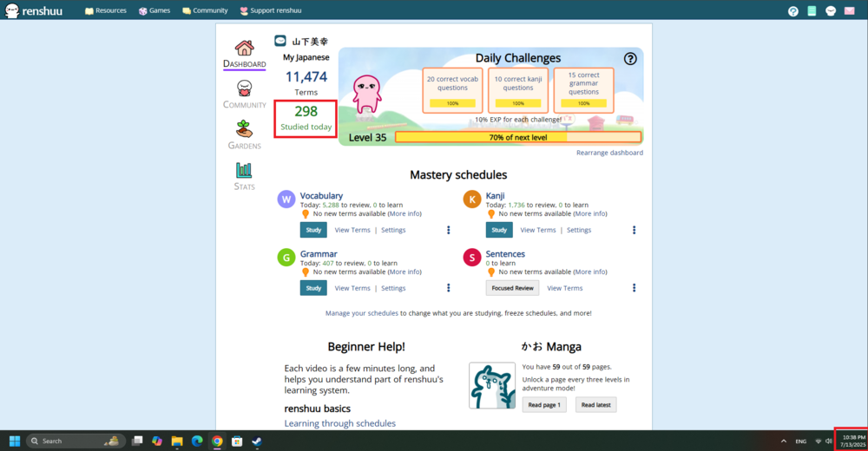The width and height of the screenshot is (868, 451).
Task: Click Manage your schedules link
Action: pyautogui.click(x=361, y=313)
